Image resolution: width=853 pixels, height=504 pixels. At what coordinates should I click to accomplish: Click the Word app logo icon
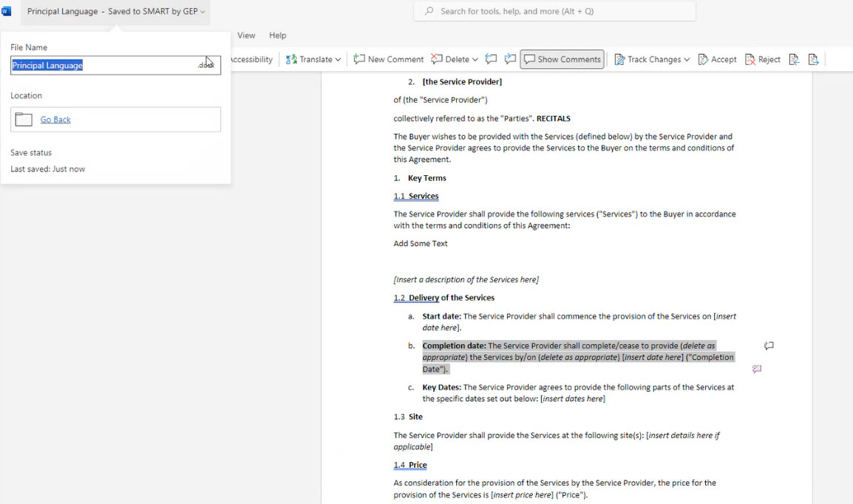coord(7,11)
